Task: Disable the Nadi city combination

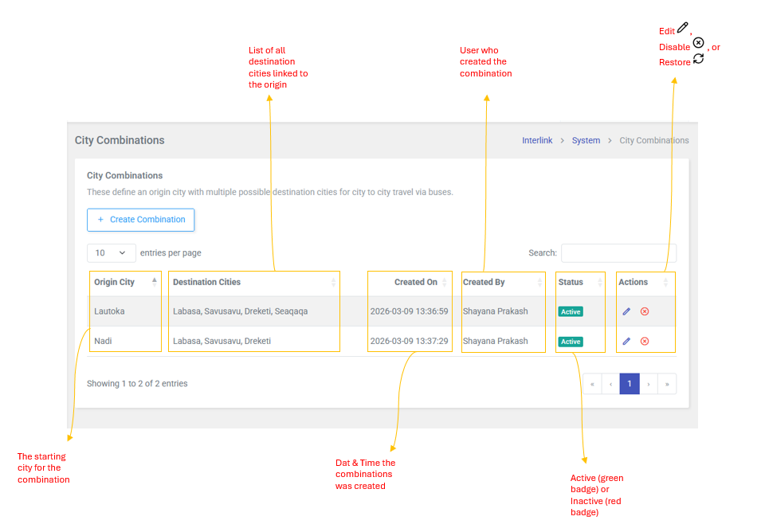Action: (x=645, y=341)
